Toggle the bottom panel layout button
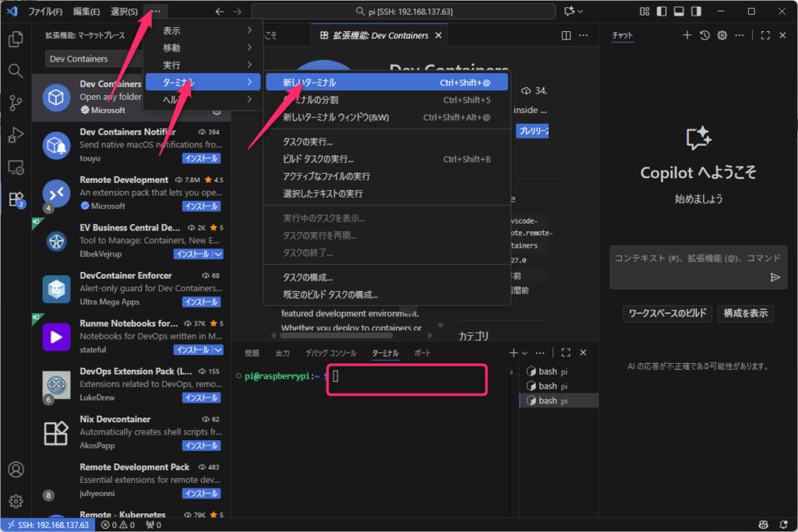 point(678,12)
